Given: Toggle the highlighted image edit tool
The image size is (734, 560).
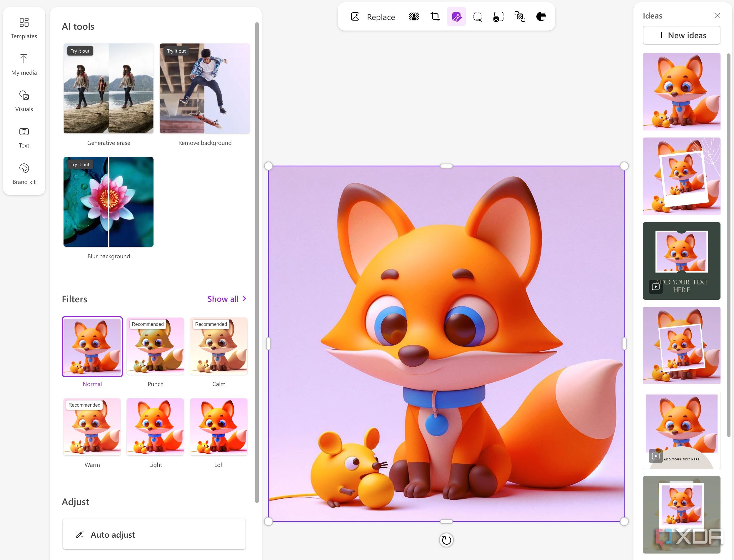Looking at the screenshot, I should (x=456, y=17).
